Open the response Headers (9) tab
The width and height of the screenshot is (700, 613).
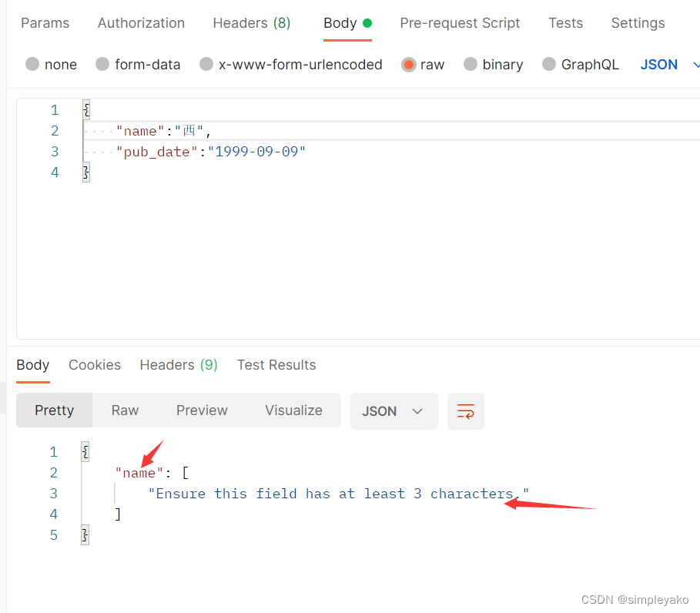pyautogui.click(x=179, y=365)
